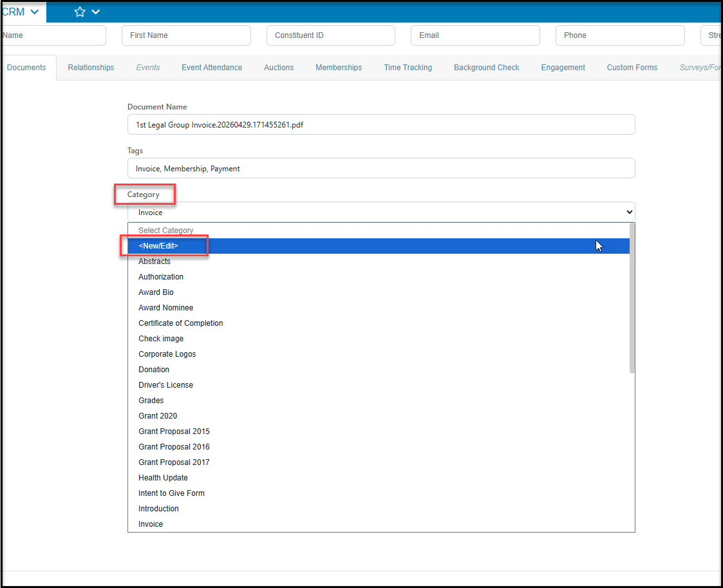Screen dimensions: 723x588
Task: Select the Event Attendance tab
Action: click(212, 68)
